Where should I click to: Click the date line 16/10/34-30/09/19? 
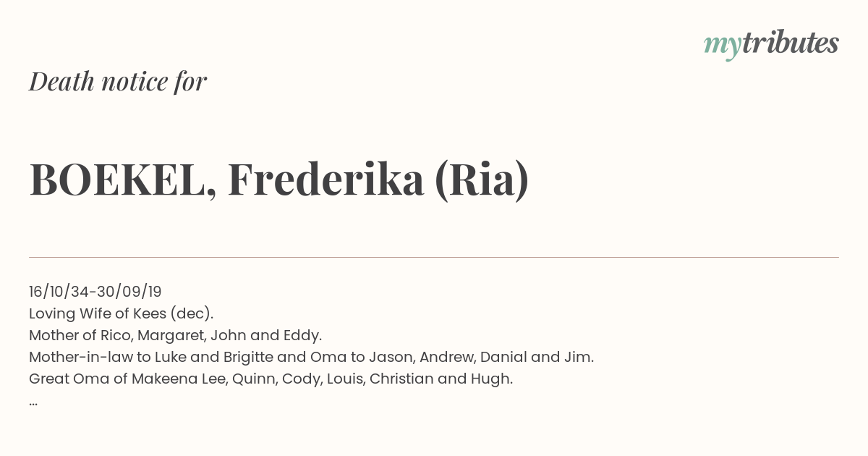tap(95, 292)
